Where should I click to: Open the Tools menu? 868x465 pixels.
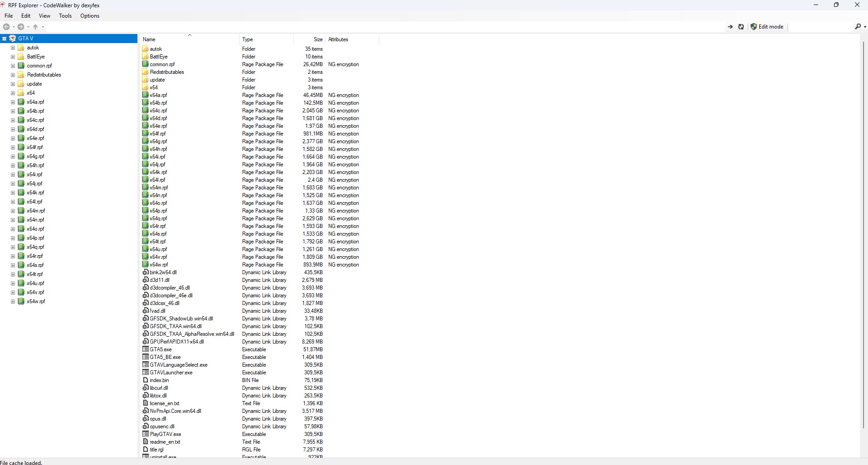[x=65, y=16]
